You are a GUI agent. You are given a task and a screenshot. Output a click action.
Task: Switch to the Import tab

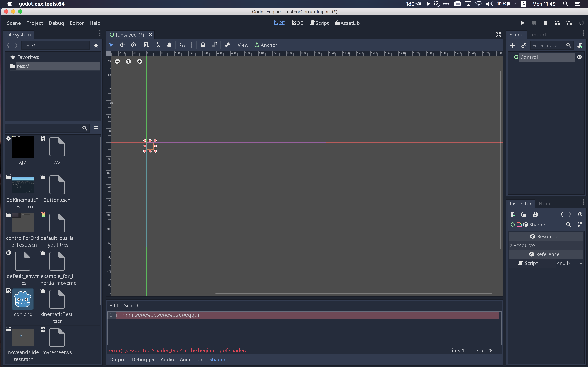(538, 35)
